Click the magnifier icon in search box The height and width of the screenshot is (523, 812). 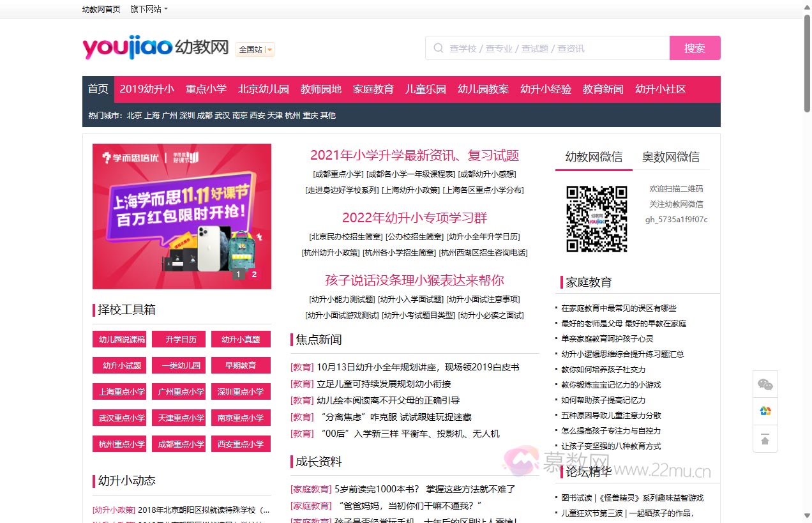438,48
